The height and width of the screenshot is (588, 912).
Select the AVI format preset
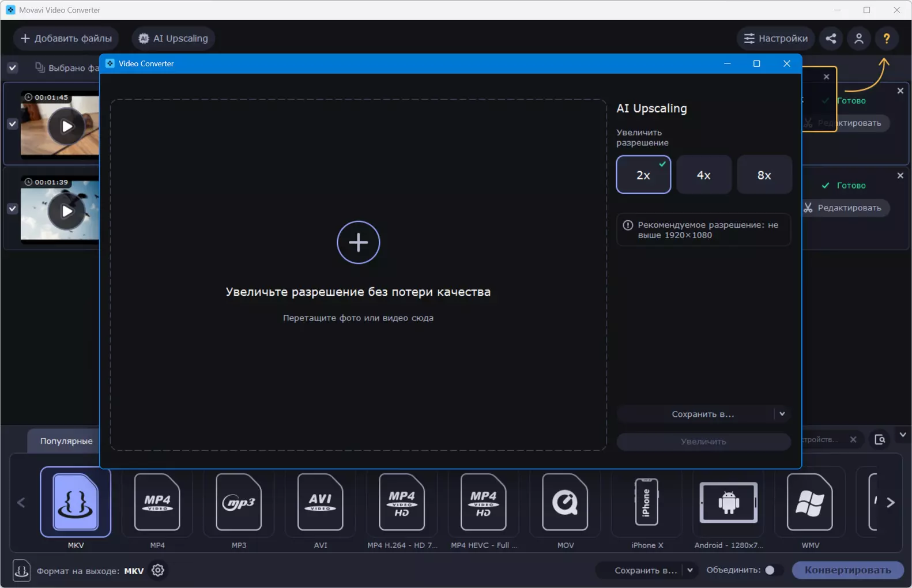320,502
